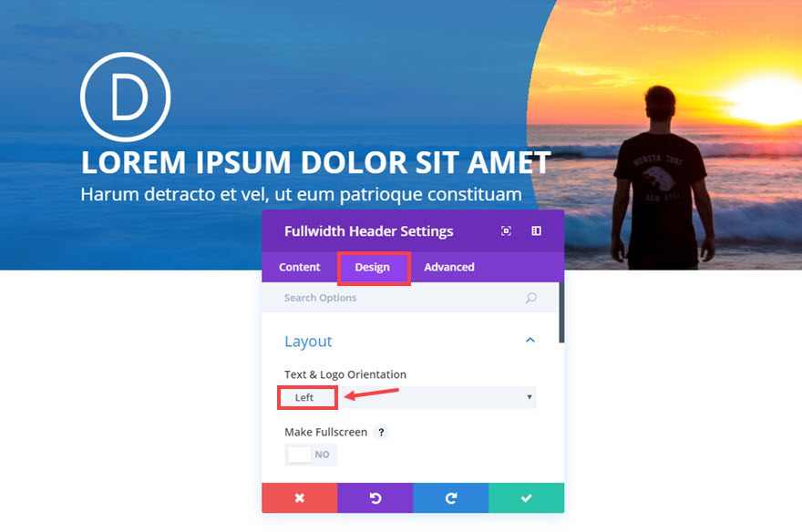Click the Make Fullscreen help question mark
Image resolution: width=802 pixels, height=532 pixels.
pyautogui.click(x=381, y=433)
